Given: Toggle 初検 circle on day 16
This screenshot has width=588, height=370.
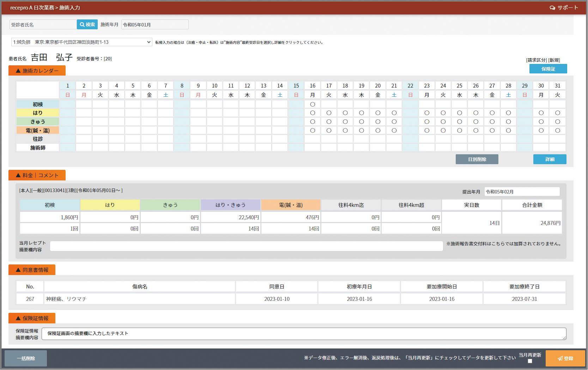Looking at the screenshot, I should [313, 104].
